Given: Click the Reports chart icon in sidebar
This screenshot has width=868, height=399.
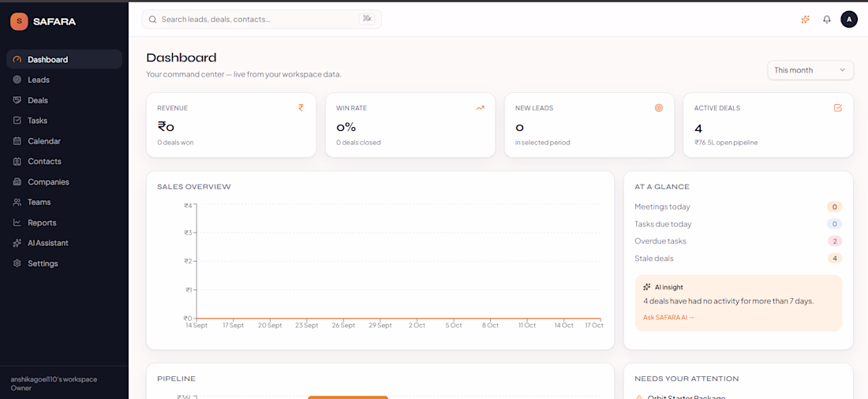Looking at the screenshot, I should pyautogui.click(x=17, y=222).
